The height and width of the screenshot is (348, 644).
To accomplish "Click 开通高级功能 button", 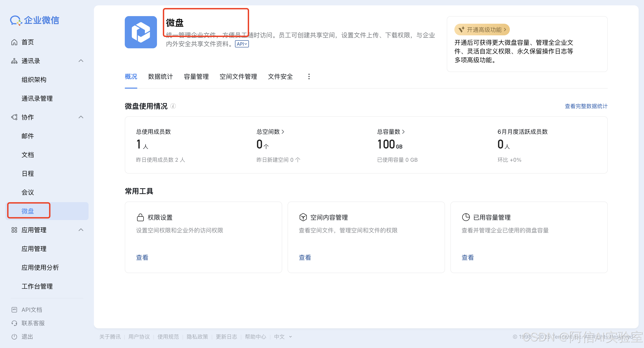I will [x=482, y=30].
